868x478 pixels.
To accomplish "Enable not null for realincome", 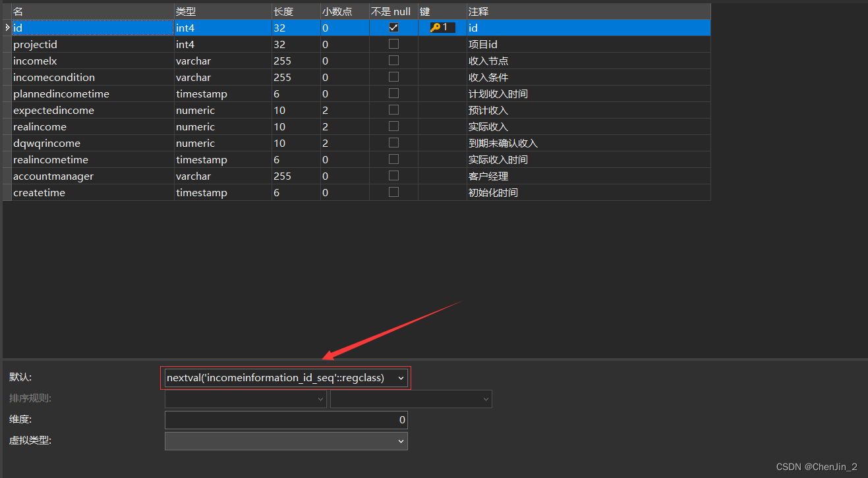I will (393, 126).
